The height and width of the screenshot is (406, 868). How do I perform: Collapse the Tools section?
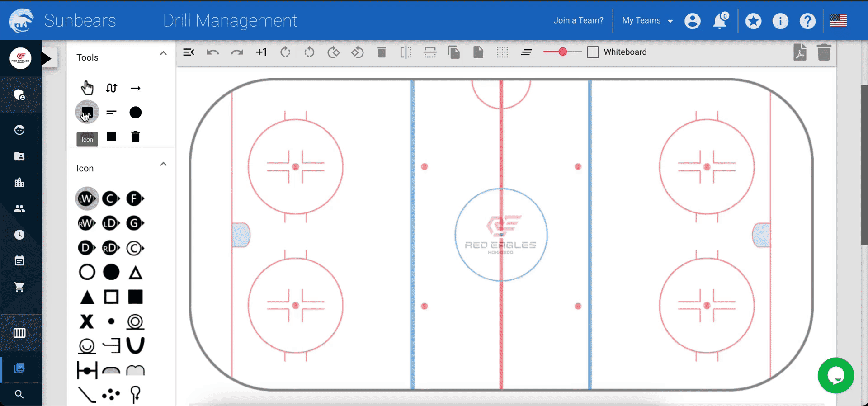(163, 53)
